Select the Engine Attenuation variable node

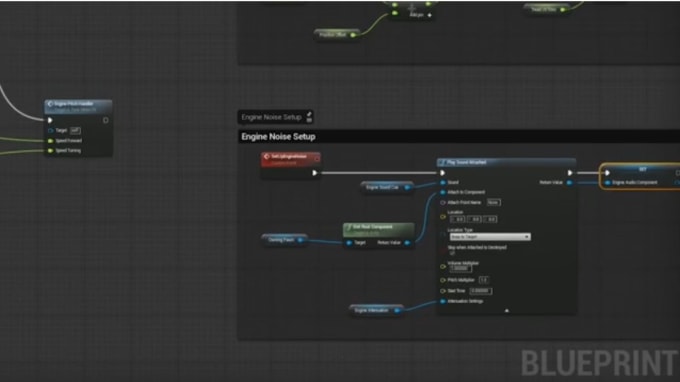[x=376, y=310]
